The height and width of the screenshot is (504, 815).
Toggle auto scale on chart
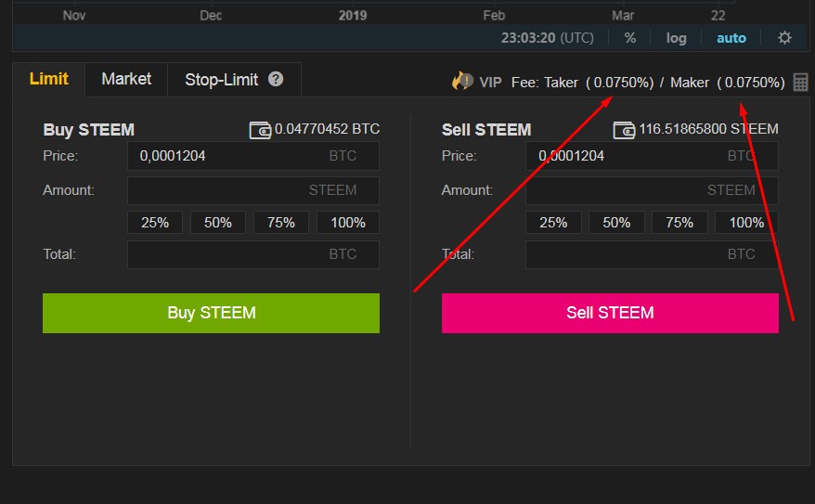tap(731, 38)
